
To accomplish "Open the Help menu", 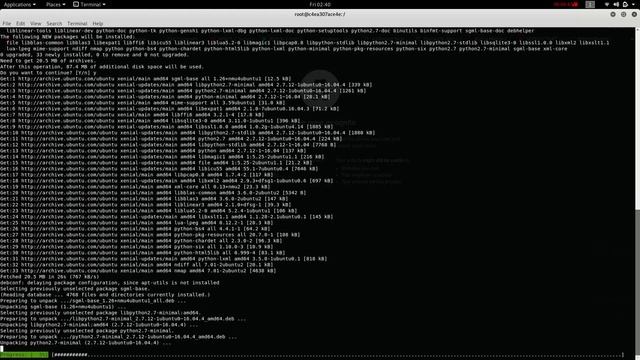I will (98, 24).
